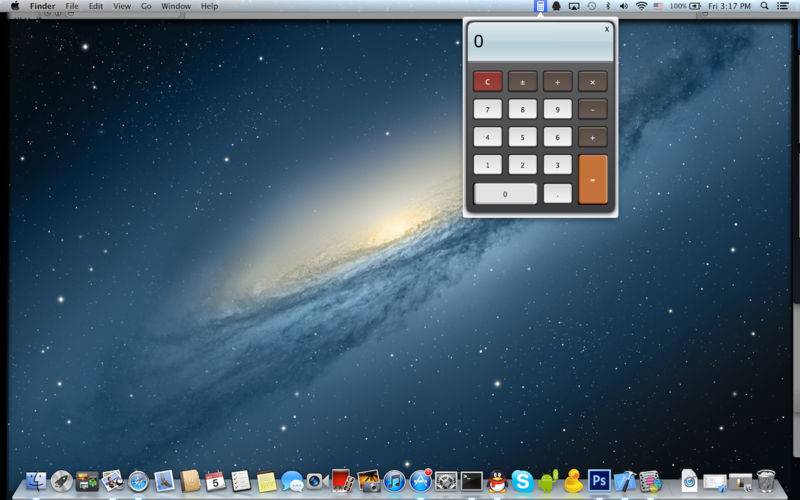Screen dimensions: 800x500
Task: Open Notification Center list icon
Action: tap(782, 6)
